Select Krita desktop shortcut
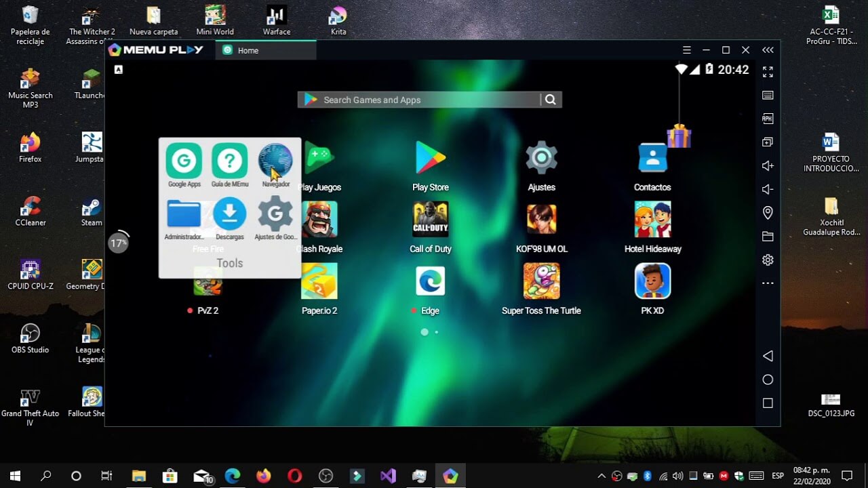 click(x=338, y=21)
